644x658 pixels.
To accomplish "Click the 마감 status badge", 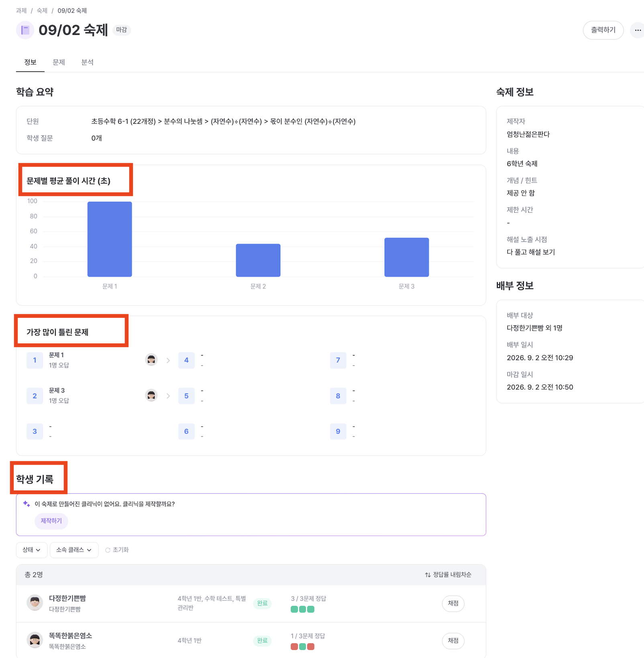I will click(121, 30).
